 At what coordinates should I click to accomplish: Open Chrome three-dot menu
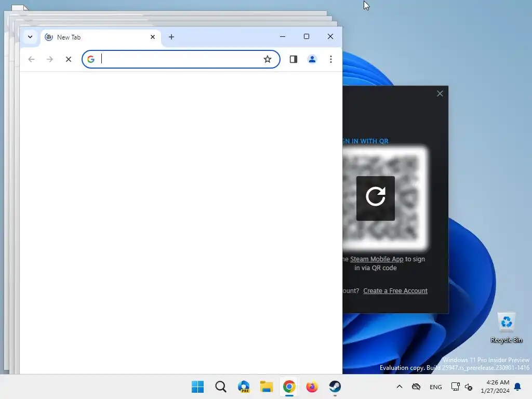[331, 59]
